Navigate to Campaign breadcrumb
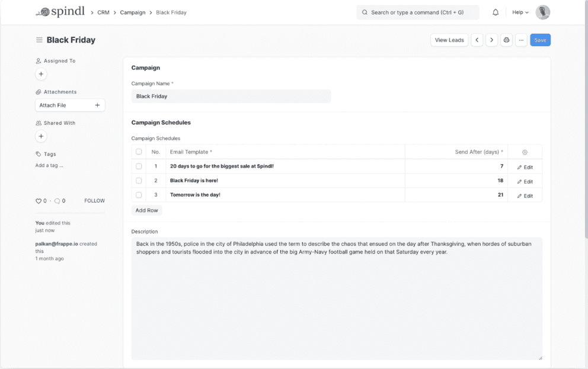The image size is (588, 369). pyautogui.click(x=133, y=12)
